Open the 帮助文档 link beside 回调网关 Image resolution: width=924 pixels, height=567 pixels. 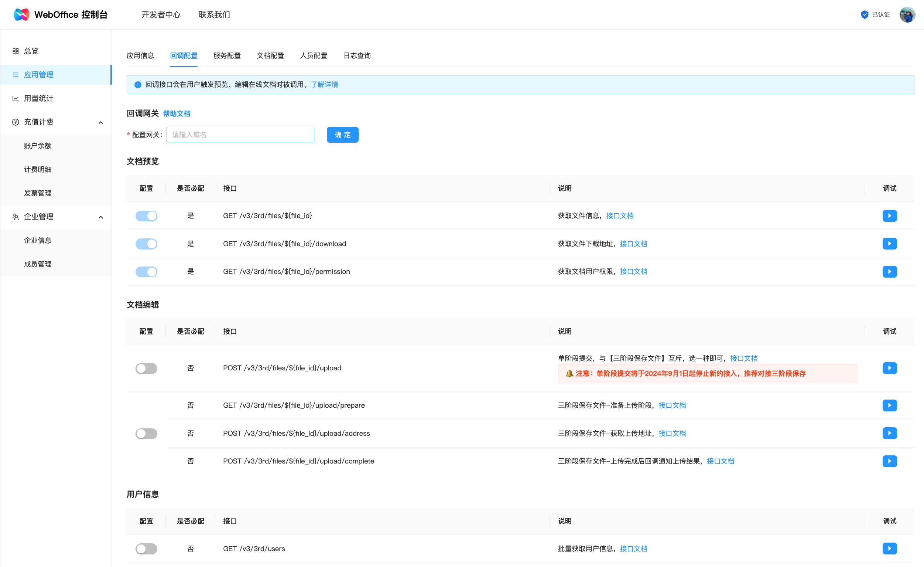[176, 114]
